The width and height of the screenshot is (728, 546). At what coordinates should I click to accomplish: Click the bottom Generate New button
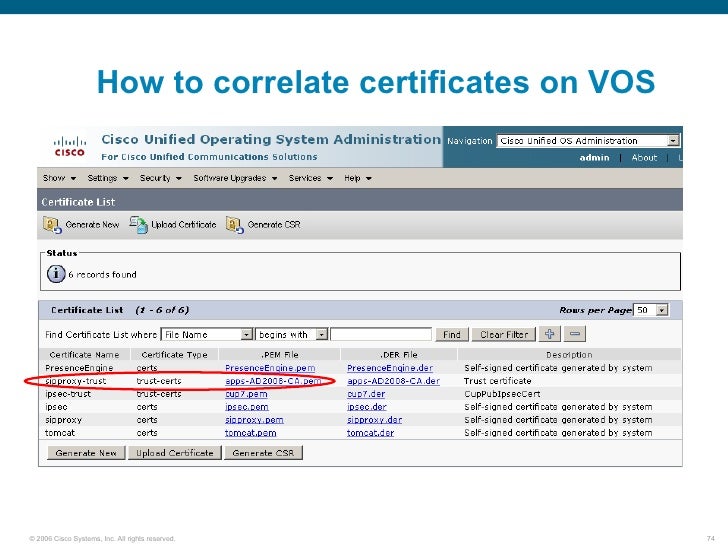click(x=86, y=453)
